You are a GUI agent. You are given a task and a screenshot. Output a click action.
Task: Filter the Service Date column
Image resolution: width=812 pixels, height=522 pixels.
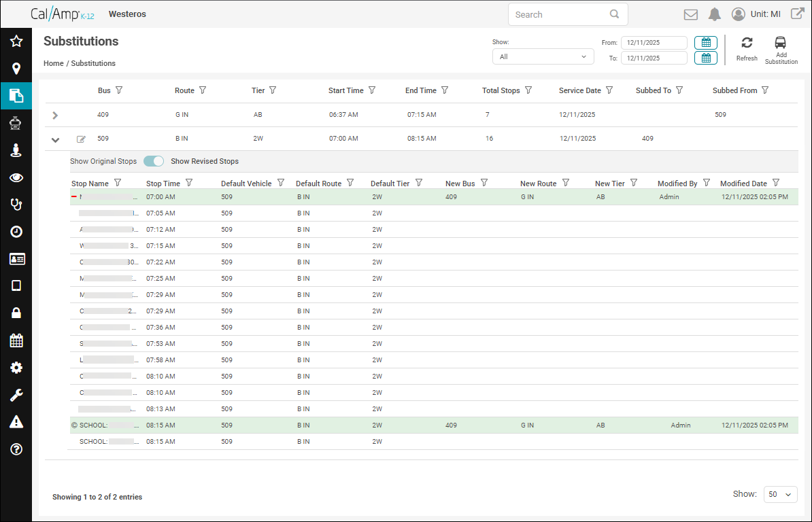pyautogui.click(x=609, y=90)
